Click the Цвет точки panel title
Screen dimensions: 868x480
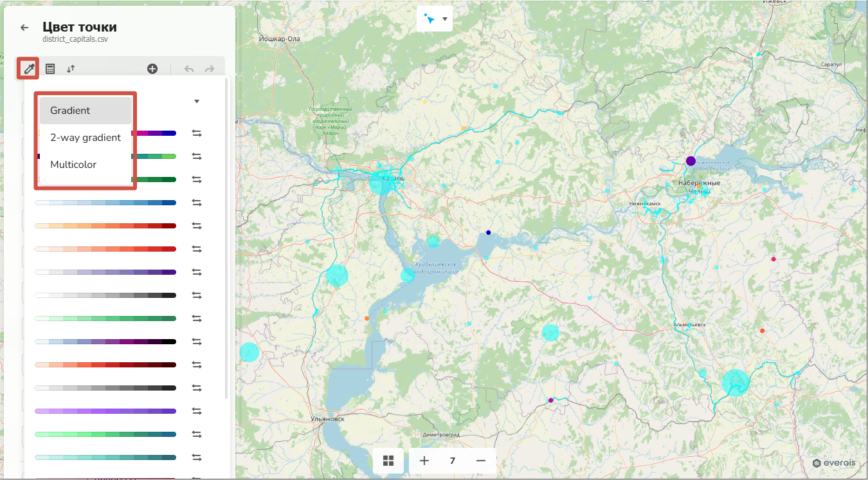pyautogui.click(x=80, y=27)
